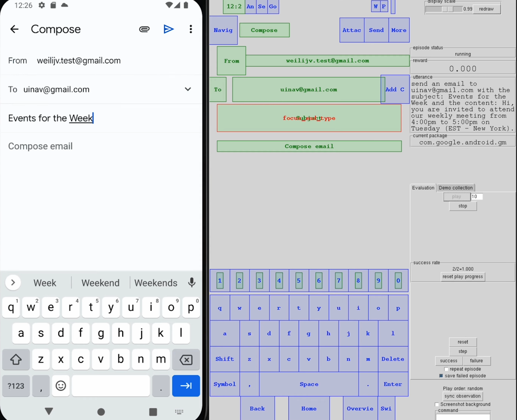Mark the episode with the success button
The height and width of the screenshot is (420, 517).
(449, 361)
